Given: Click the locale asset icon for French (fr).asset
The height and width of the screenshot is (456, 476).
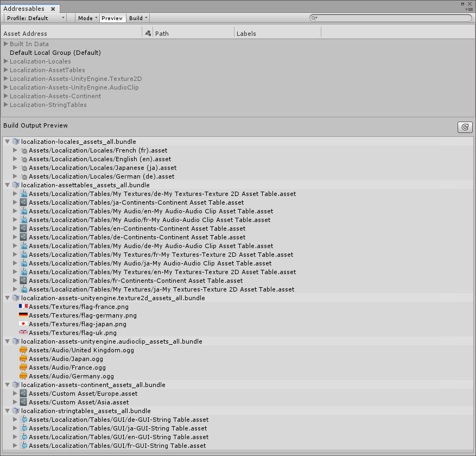Looking at the screenshot, I should click(24, 150).
